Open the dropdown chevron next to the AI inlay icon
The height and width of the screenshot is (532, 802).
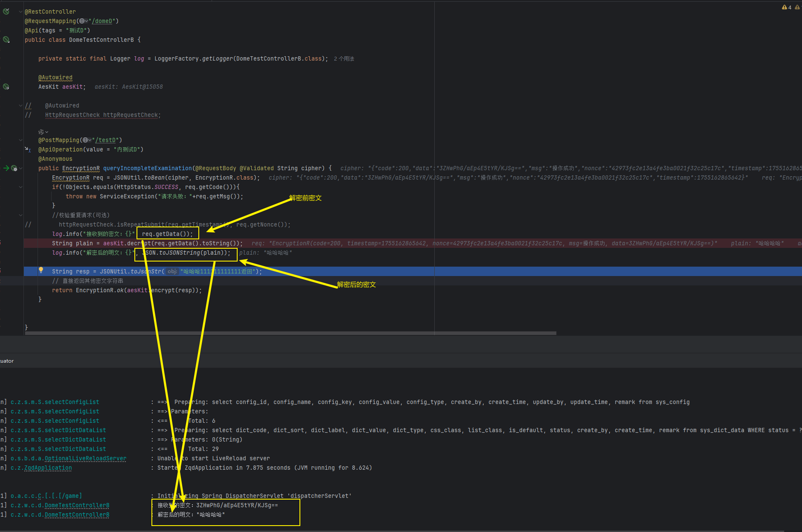click(47, 132)
